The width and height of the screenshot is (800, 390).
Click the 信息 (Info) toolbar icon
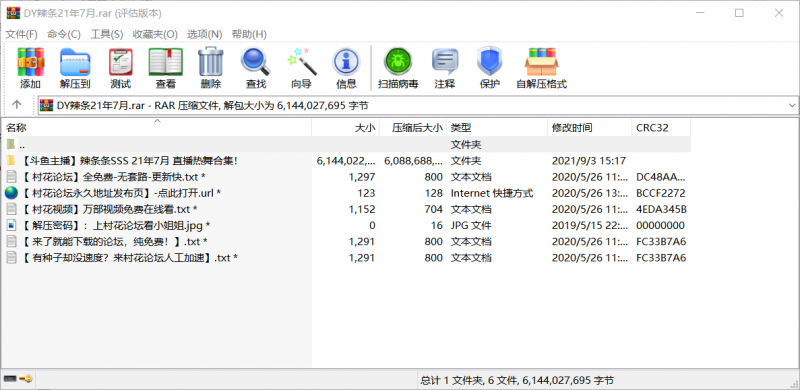click(346, 62)
